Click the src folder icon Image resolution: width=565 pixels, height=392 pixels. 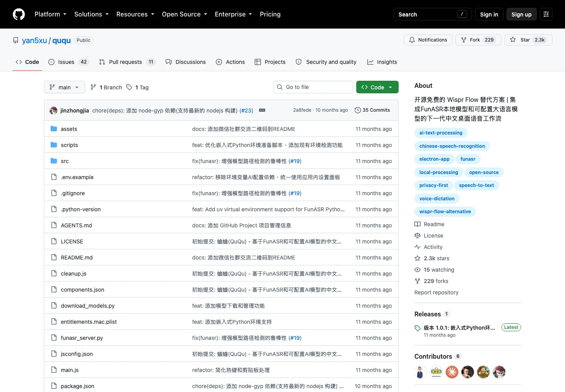tap(54, 161)
